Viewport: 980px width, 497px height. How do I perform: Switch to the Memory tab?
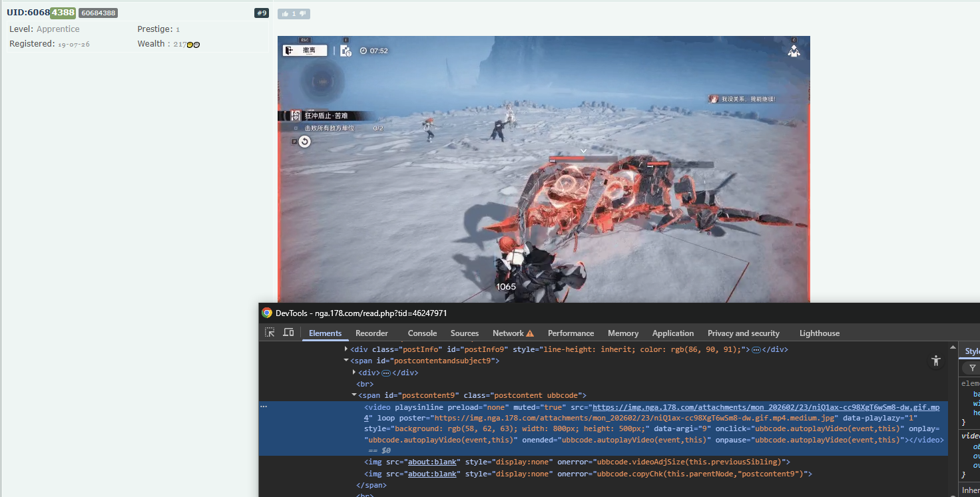pos(623,333)
